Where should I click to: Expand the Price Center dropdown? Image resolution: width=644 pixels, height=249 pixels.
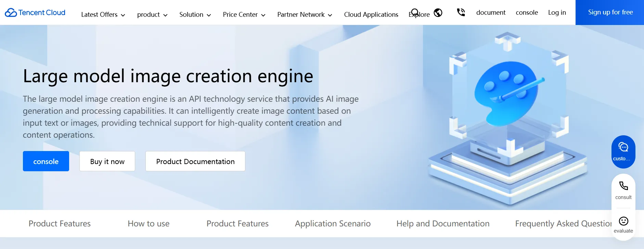pos(244,15)
